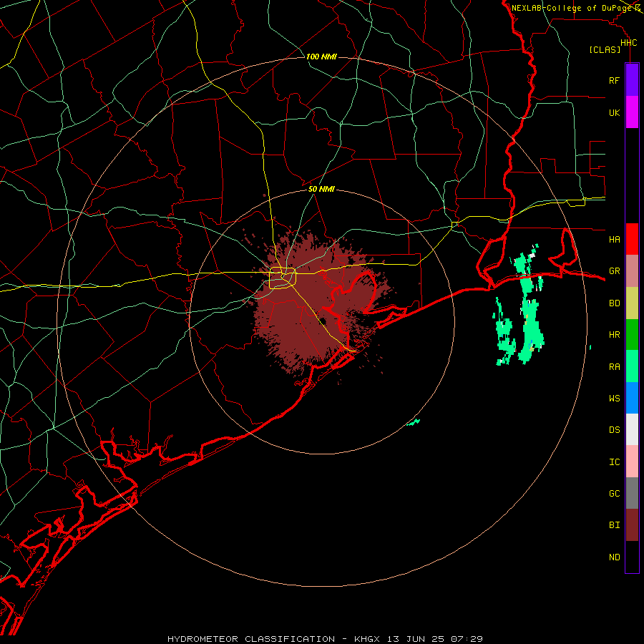Click the BI brown legend swatch
This screenshot has height=644, width=644.
coord(632,525)
